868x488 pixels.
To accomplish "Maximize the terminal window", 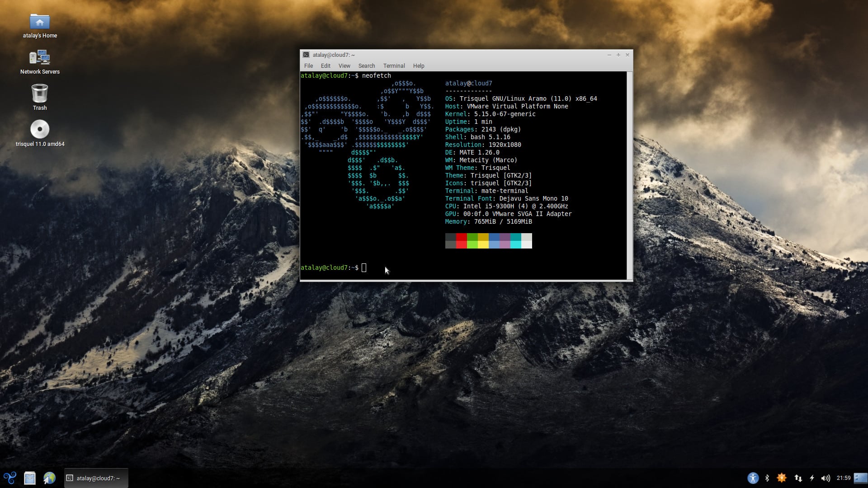I will pyautogui.click(x=618, y=55).
